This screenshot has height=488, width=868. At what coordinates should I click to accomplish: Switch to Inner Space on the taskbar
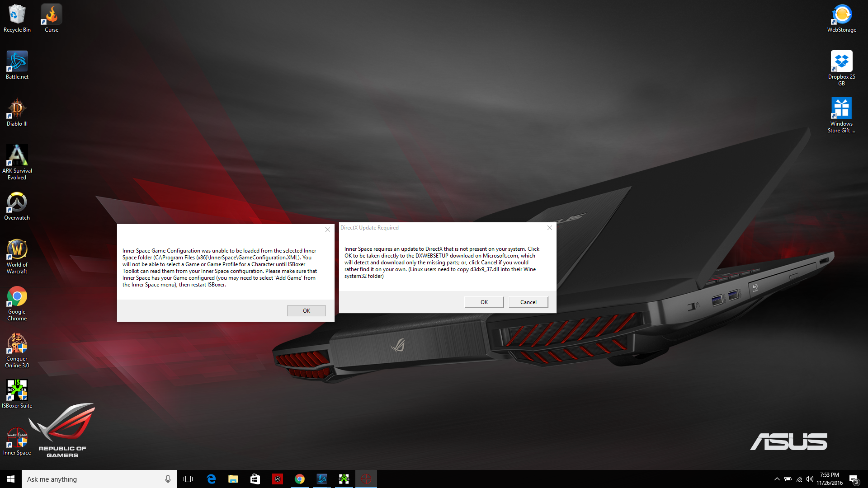pyautogui.click(x=366, y=479)
